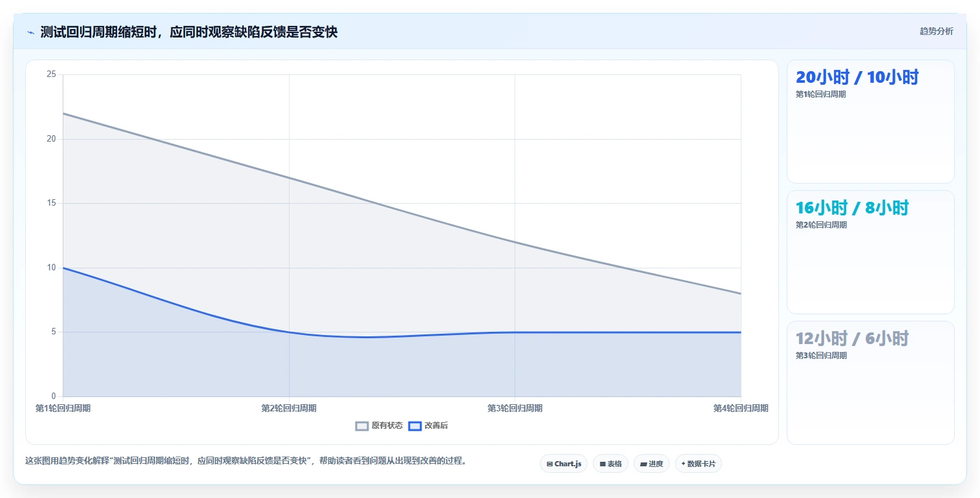The height and width of the screenshot is (498, 980).
Task: Click the title 测试回归周期缩短时 heading
Action: (x=189, y=32)
